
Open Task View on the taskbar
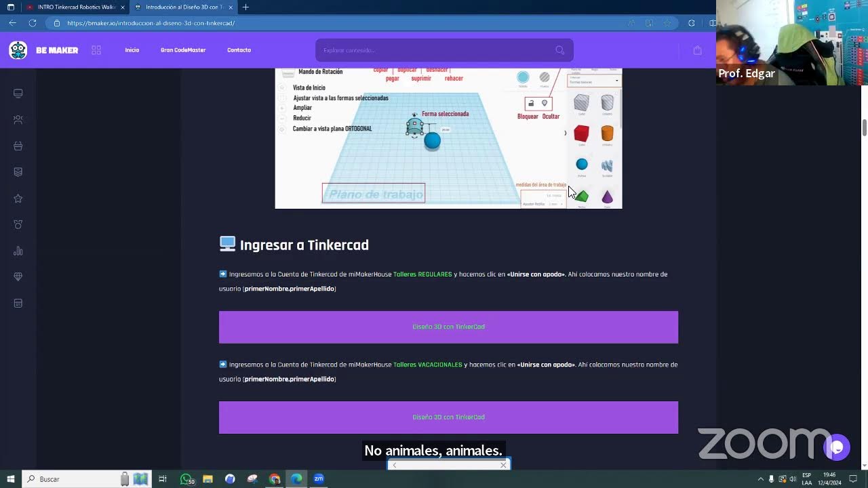click(x=163, y=479)
